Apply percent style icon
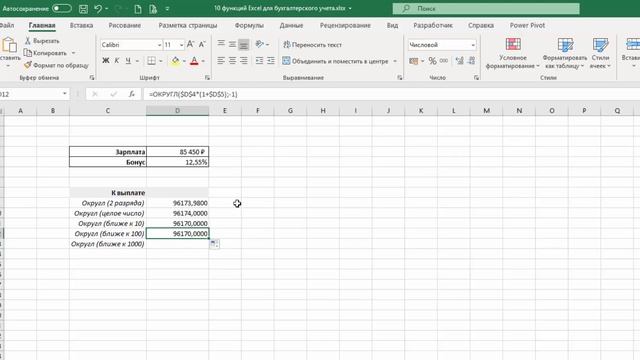The width and height of the screenshot is (640, 360). (x=433, y=61)
